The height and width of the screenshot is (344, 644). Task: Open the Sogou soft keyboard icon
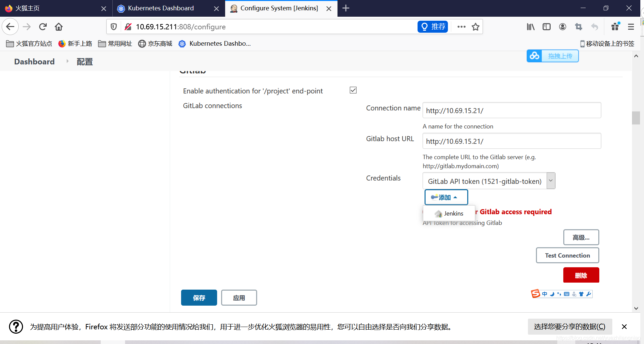(567, 294)
